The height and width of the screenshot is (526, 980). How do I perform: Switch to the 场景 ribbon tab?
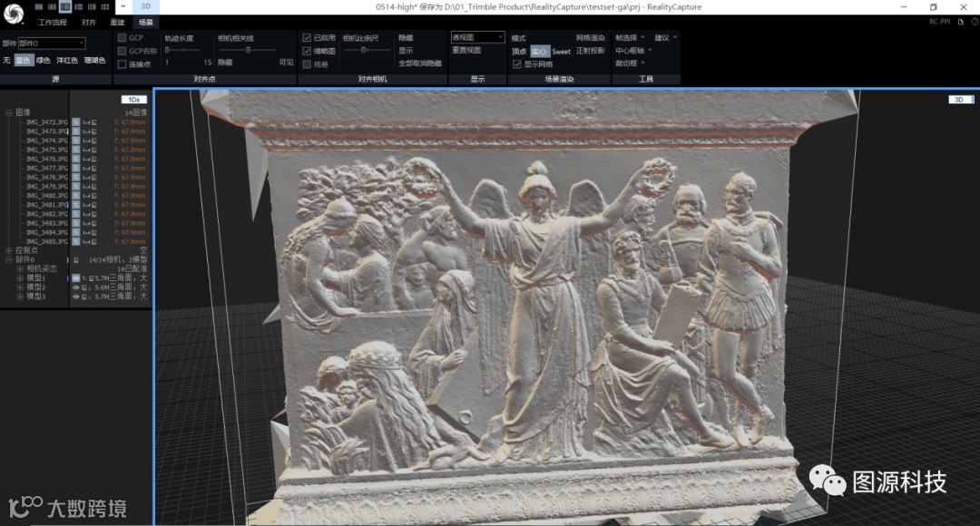pos(145,22)
